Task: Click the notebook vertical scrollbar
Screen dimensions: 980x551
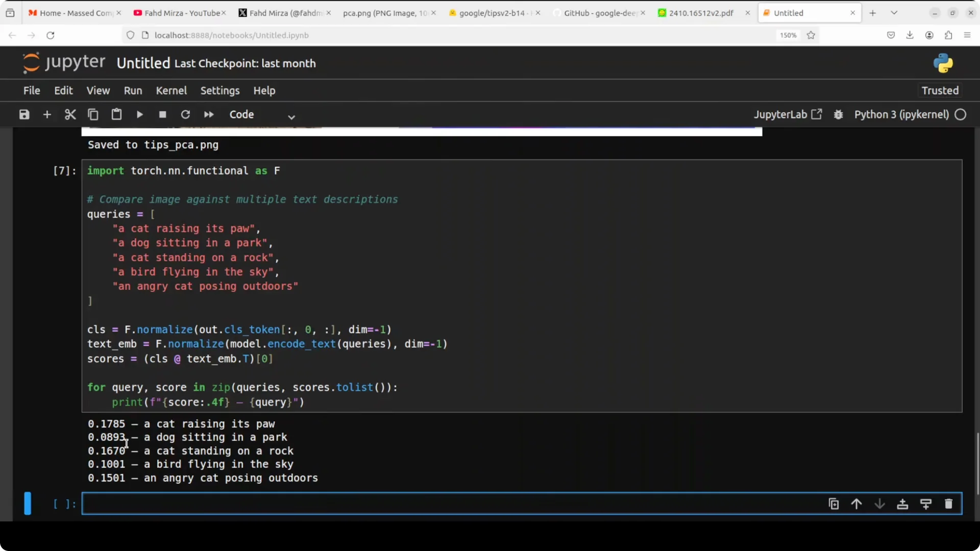Action: pos(977,463)
